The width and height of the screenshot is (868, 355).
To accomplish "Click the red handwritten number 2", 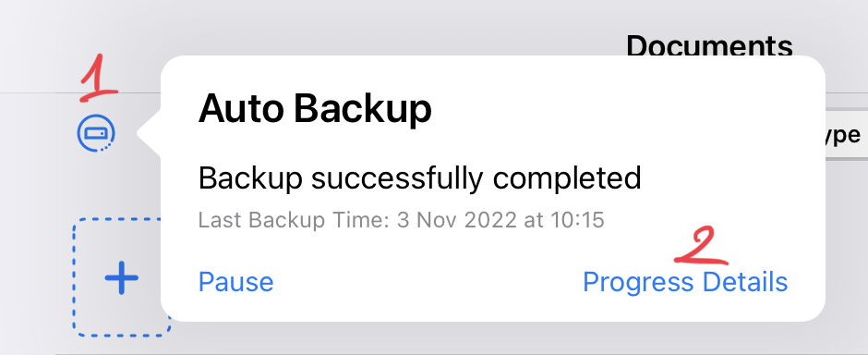I will coord(700,246).
